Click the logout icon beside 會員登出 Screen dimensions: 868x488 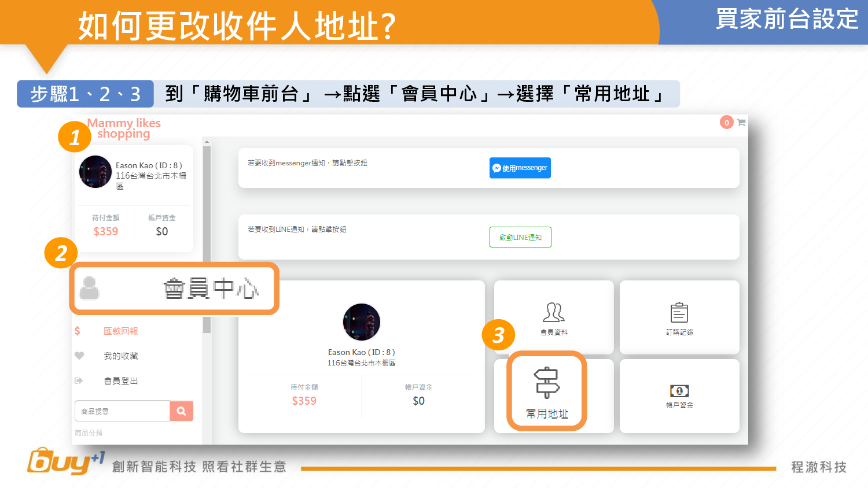79,380
